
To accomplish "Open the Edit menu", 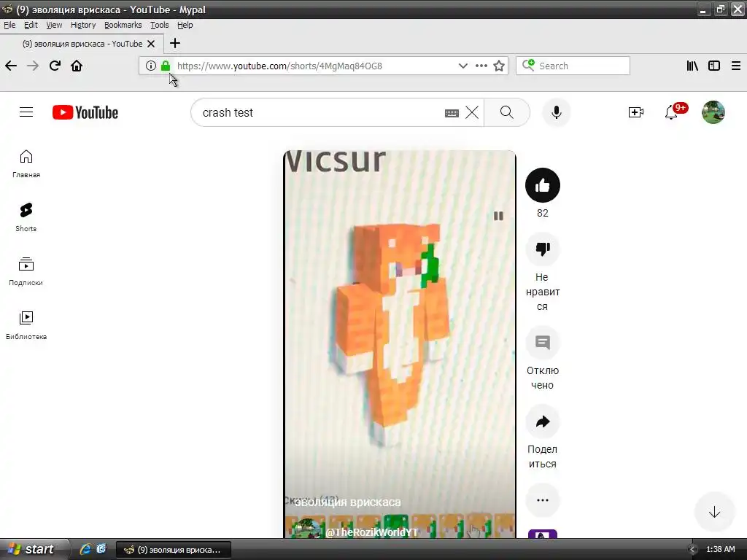I will [31, 25].
